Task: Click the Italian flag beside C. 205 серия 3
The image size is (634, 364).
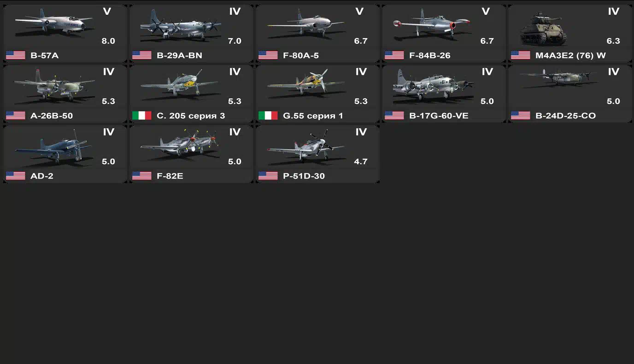Action: coord(142,116)
